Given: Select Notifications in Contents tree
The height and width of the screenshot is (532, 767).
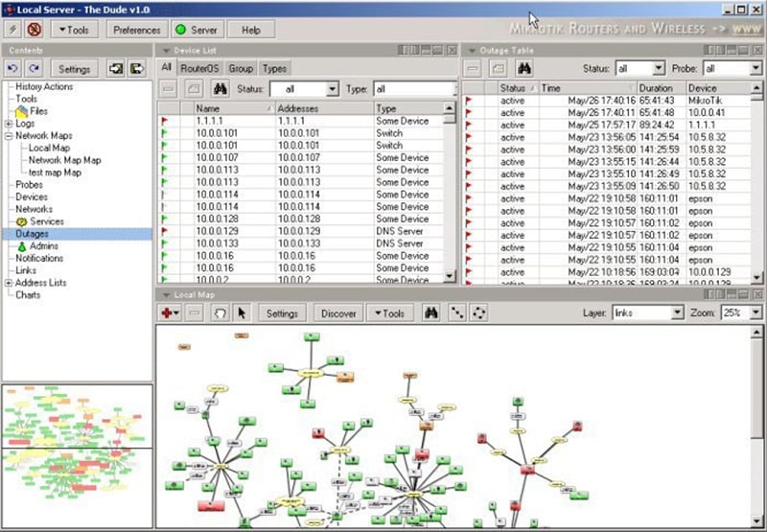Looking at the screenshot, I should point(39,258).
